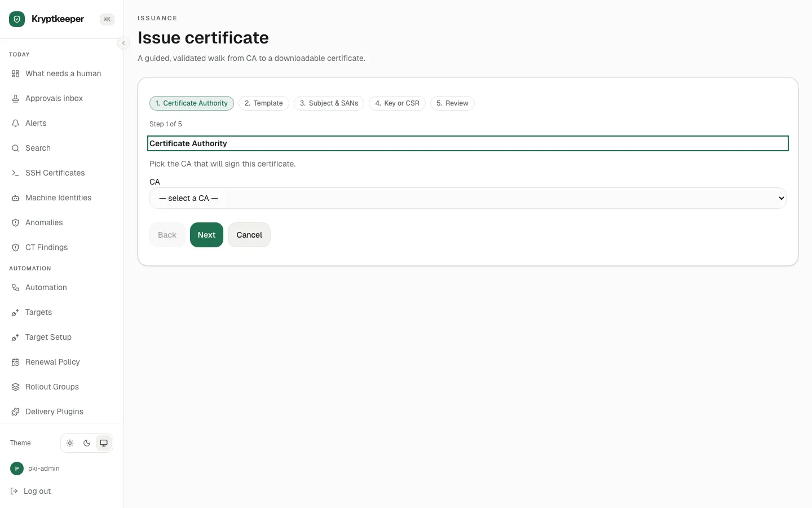Click the Approvals inbox stamp icon
Image resolution: width=812 pixels, height=508 pixels.
point(15,99)
